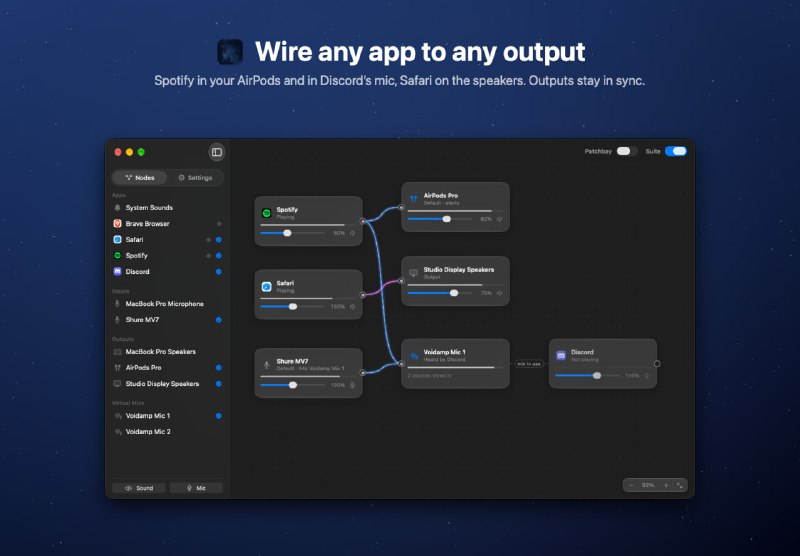800x556 pixels.
Task: Toggle the blue dot for Voidamp Mic 1
Action: click(x=218, y=416)
